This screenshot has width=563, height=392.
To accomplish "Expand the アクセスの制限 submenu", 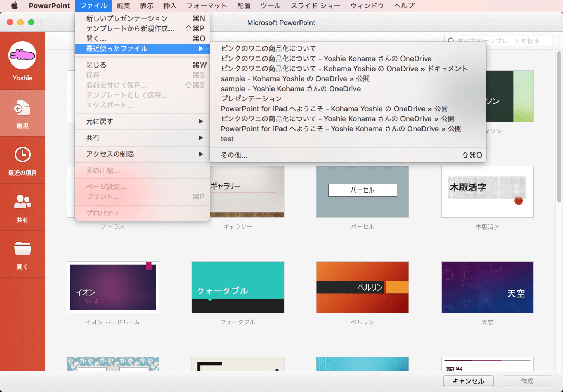I will [x=142, y=154].
